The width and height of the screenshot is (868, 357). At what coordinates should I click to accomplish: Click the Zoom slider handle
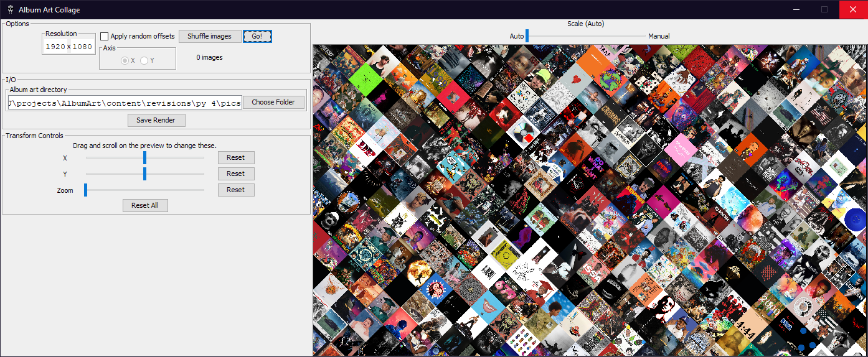coord(85,190)
